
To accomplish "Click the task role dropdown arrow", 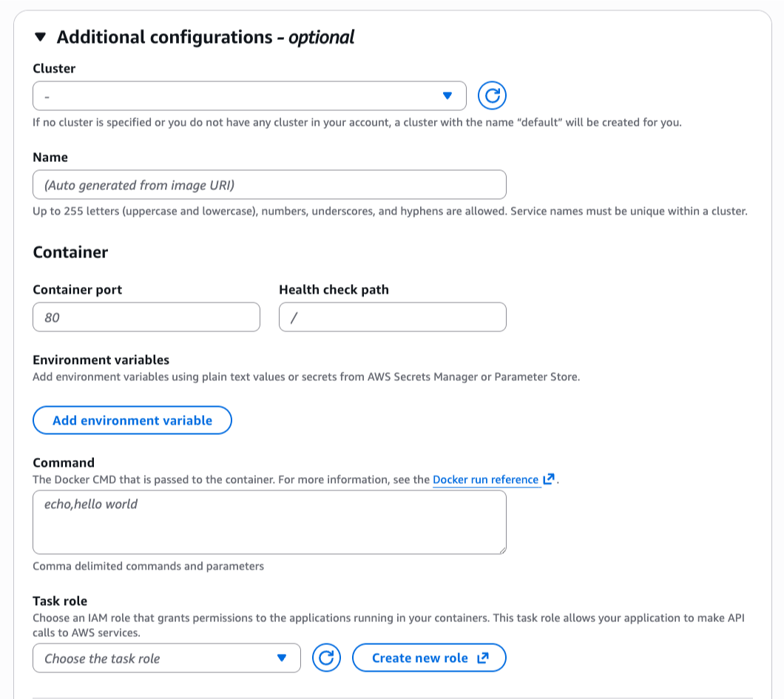I will [x=281, y=658].
